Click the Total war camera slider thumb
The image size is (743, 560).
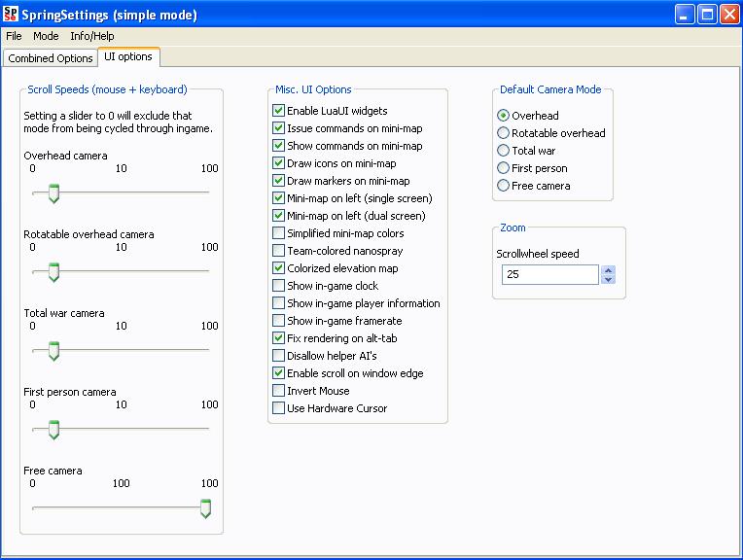(54, 351)
